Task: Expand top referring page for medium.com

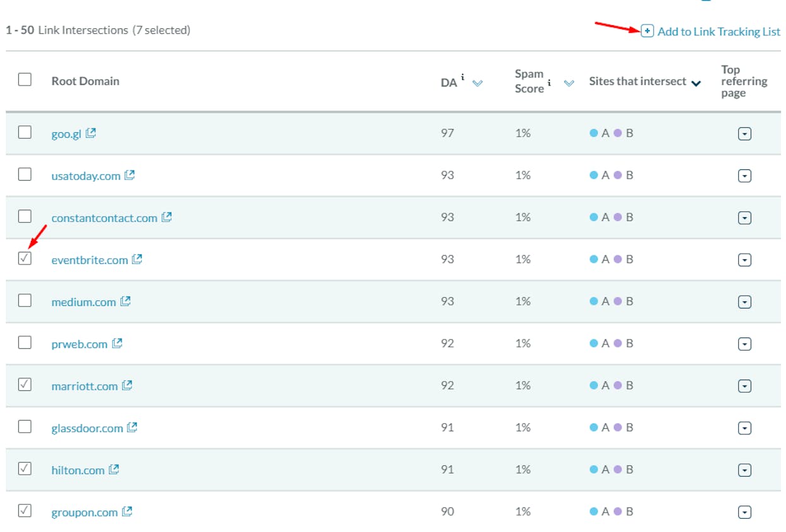Action: pyautogui.click(x=744, y=302)
